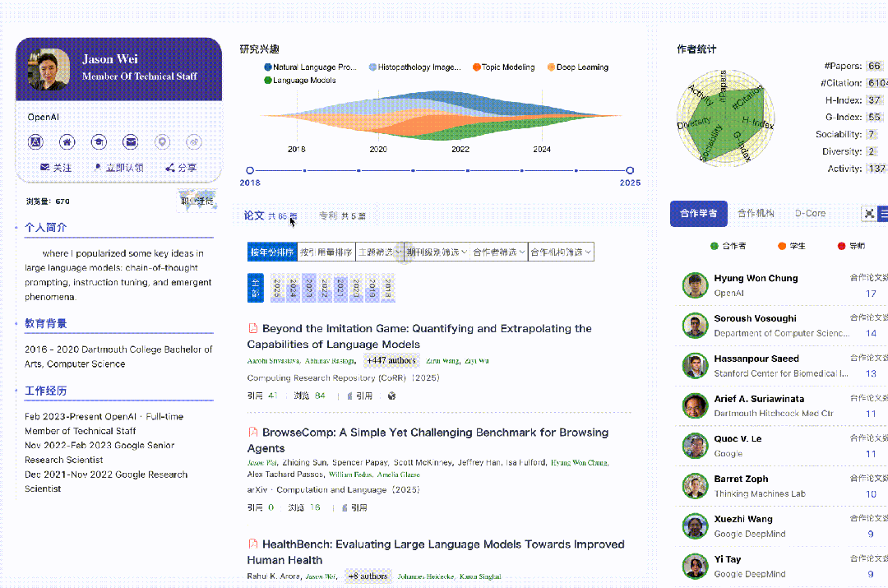This screenshot has height=588, width=888.
Task: Open the 合作机构筛选 institution filter dropdown
Action: pos(560,252)
